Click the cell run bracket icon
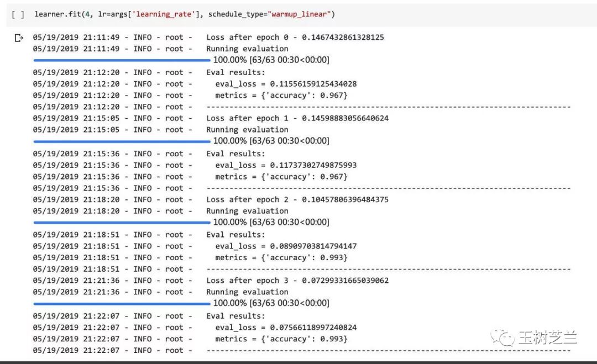The width and height of the screenshot is (597, 364). click(x=18, y=14)
